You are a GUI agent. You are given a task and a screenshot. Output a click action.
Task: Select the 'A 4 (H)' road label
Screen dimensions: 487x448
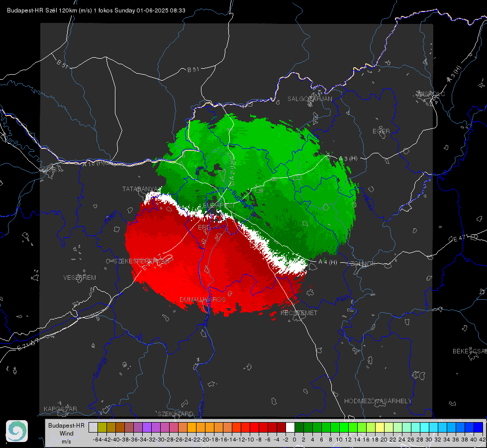pos(328,262)
